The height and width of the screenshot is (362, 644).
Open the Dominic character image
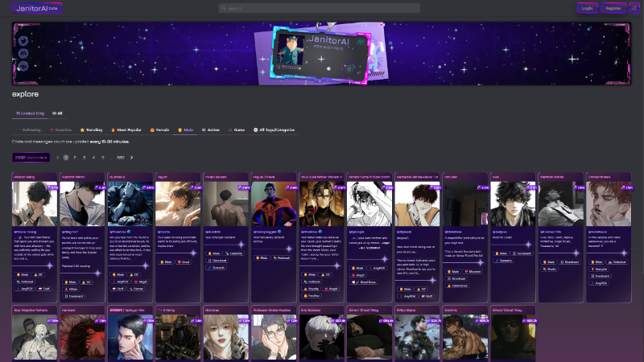point(465,337)
